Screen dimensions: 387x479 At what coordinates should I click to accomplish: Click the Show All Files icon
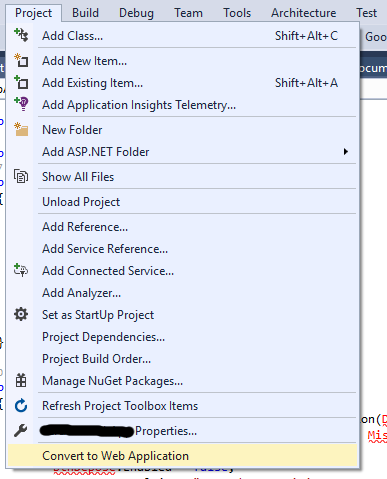[21, 176]
